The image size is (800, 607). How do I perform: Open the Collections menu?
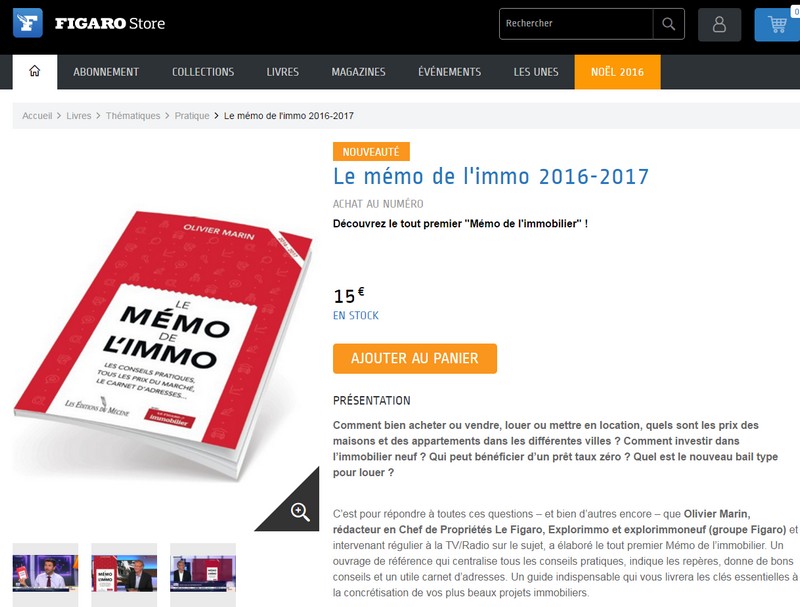coord(203,72)
